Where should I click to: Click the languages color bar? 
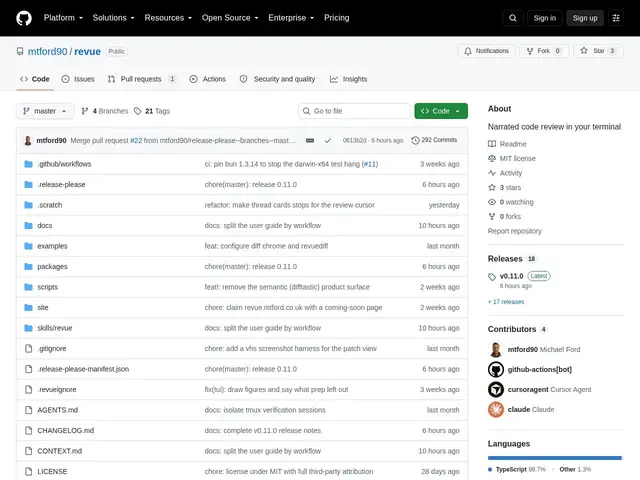click(555, 458)
